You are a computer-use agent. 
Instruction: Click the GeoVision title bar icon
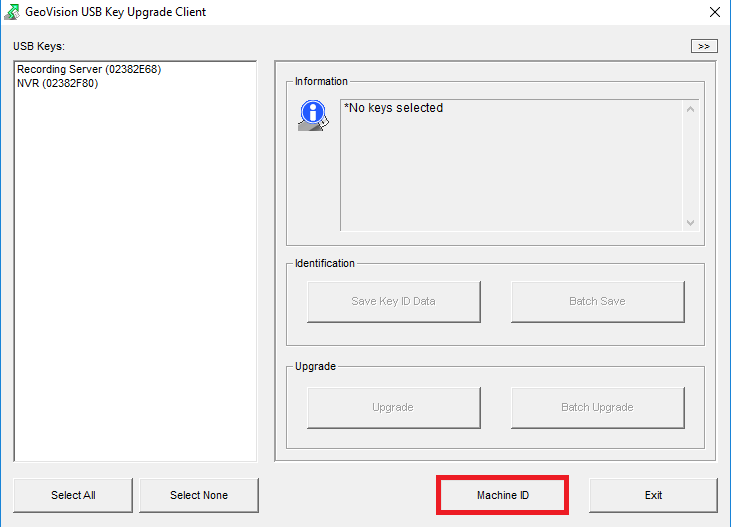pyautogui.click(x=12, y=12)
